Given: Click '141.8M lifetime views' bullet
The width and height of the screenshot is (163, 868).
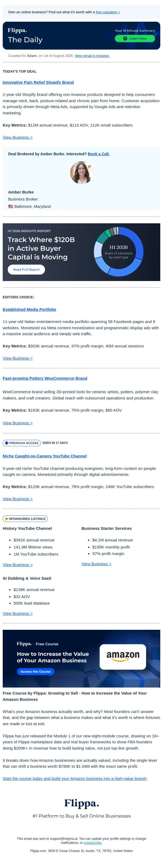Looking at the screenshot, I should pyautogui.click(x=33, y=547).
